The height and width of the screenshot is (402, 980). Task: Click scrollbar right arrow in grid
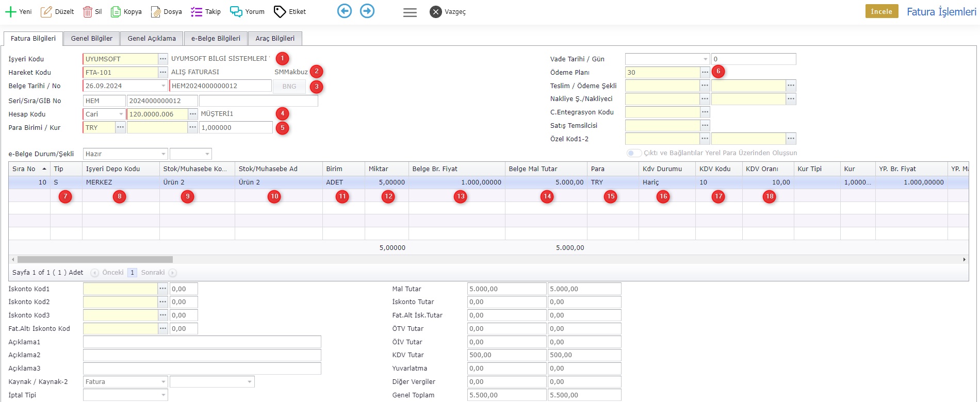click(965, 260)
